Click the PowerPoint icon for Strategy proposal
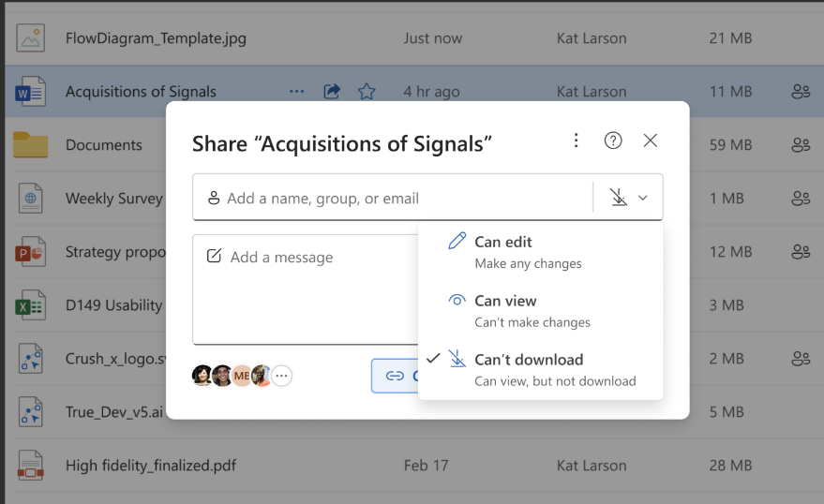Image resolution: width=824 pixels, height=504 pixels. pos(31,252)
